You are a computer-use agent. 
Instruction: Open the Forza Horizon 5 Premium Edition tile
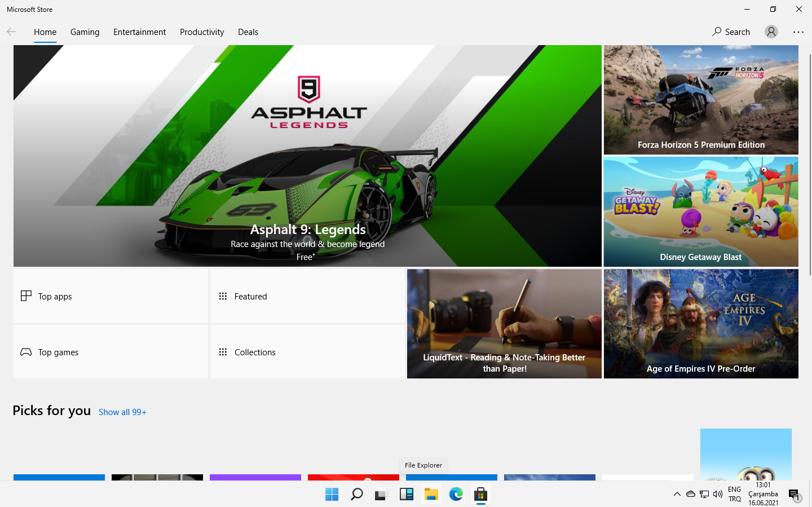tap(701, 100)
